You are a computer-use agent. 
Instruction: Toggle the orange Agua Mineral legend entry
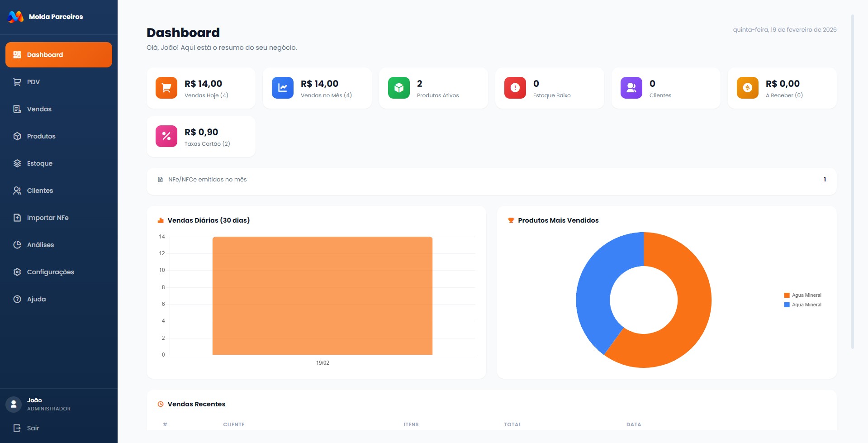pos(803,295)
